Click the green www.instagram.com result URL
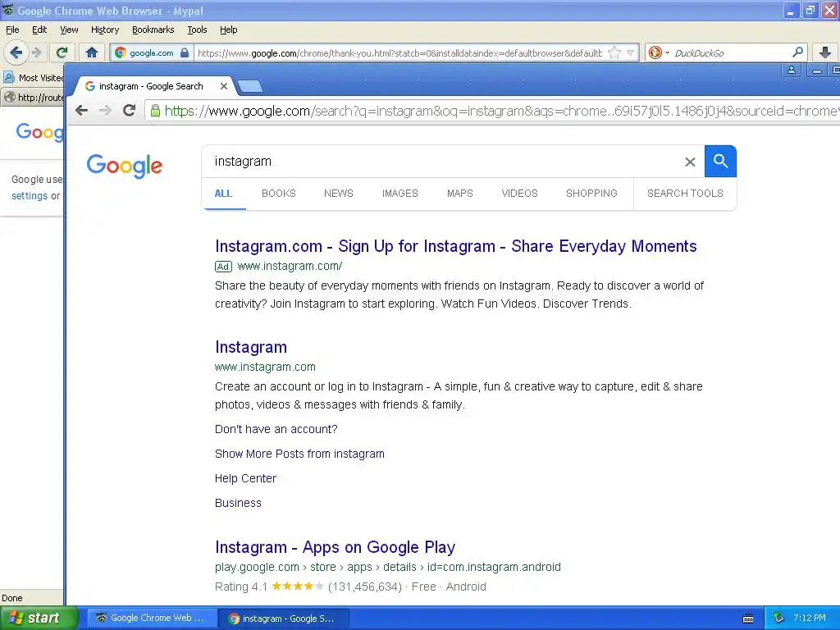The width and height of the screenshot is (840, 630). coord(265,367)
